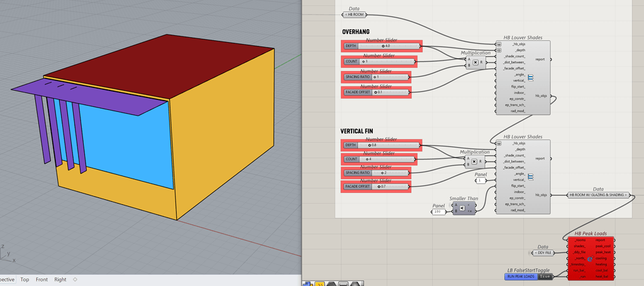Click the arrow modifier icon on overhang _hb_objs input
Viewport: 644px width, 286px height.
point(499,44)
